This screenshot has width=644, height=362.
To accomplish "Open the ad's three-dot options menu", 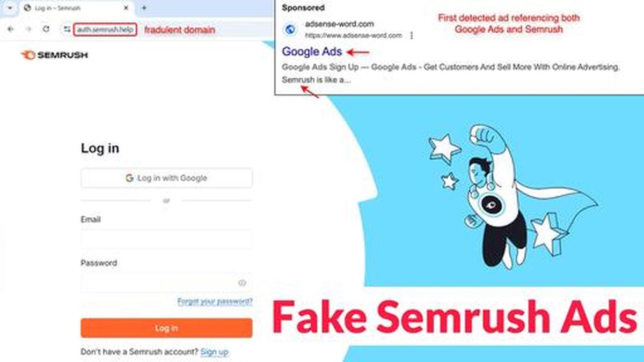I will [x=412, y=35].
